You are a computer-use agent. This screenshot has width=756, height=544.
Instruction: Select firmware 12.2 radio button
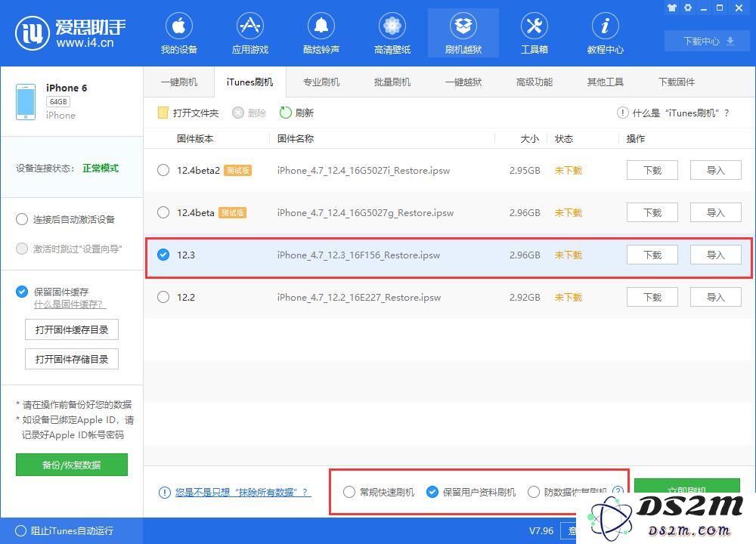(x=163, y=297)
